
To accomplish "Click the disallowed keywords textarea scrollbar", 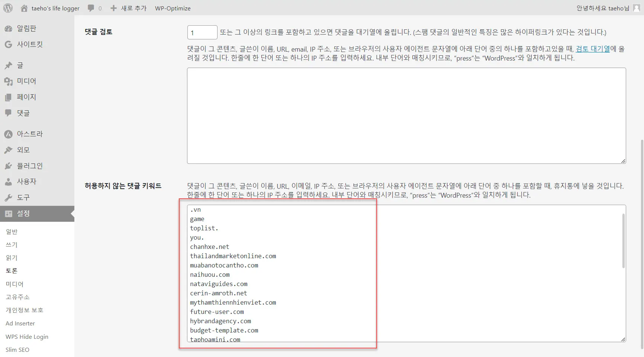I will [x=624, y=240].
